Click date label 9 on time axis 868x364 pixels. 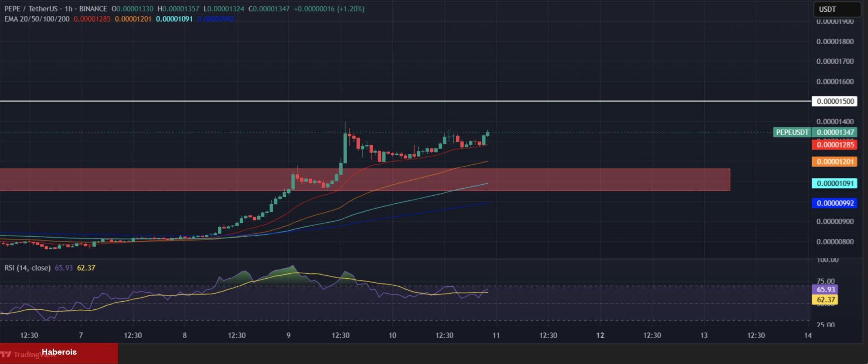(x=288, y=335)
